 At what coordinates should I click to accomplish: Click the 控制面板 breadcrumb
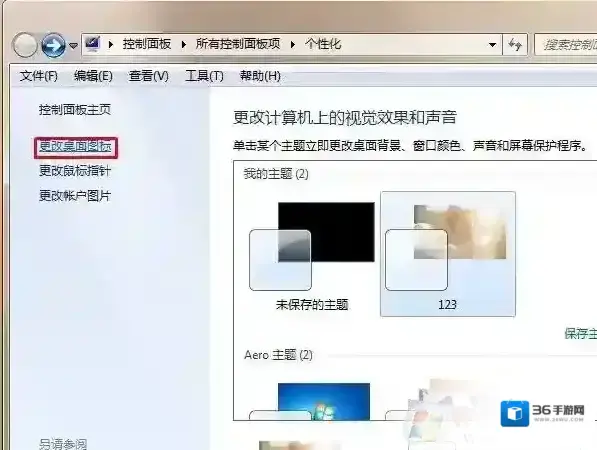[147, 44]
